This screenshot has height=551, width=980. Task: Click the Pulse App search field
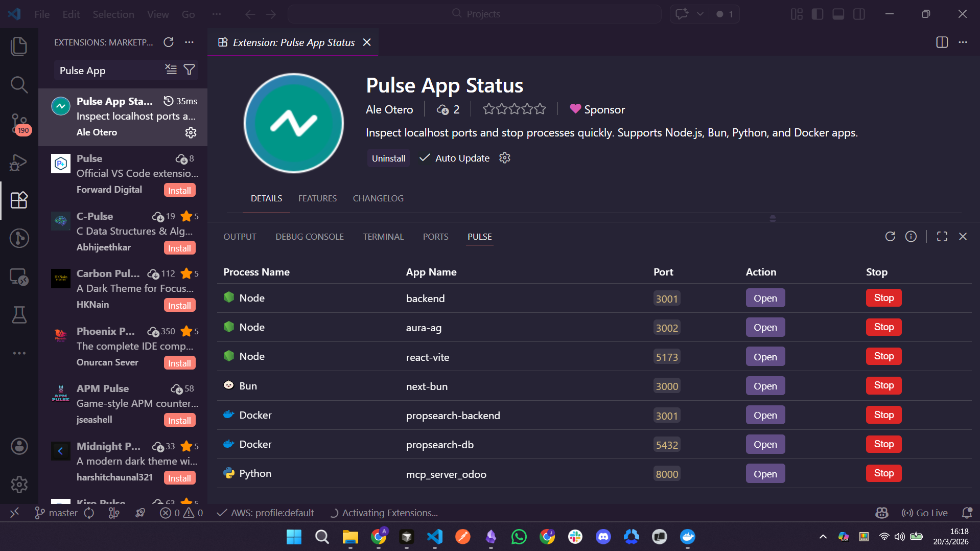click(107, 70)
